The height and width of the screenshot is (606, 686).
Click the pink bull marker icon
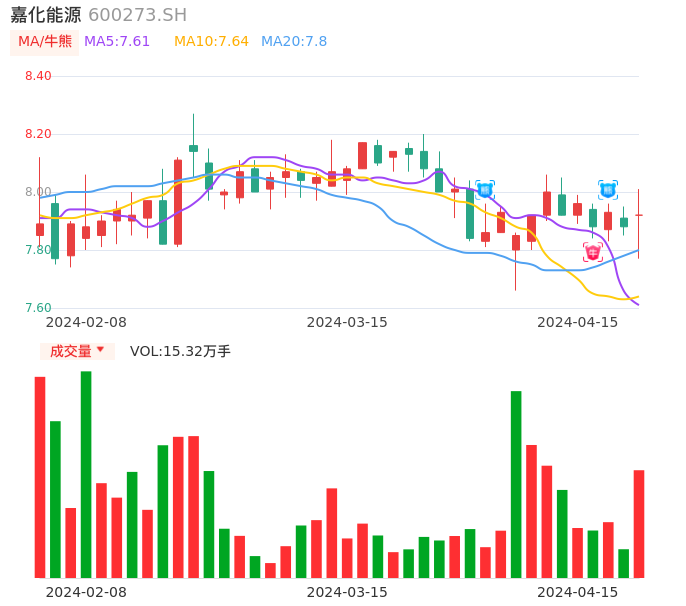pyautogui.click(x=592, y=252)
